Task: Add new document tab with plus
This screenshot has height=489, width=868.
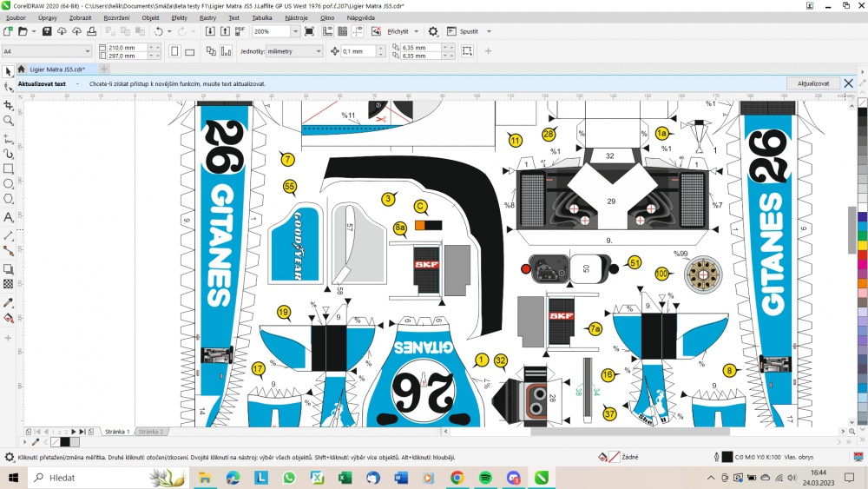Action: (104, 69)
